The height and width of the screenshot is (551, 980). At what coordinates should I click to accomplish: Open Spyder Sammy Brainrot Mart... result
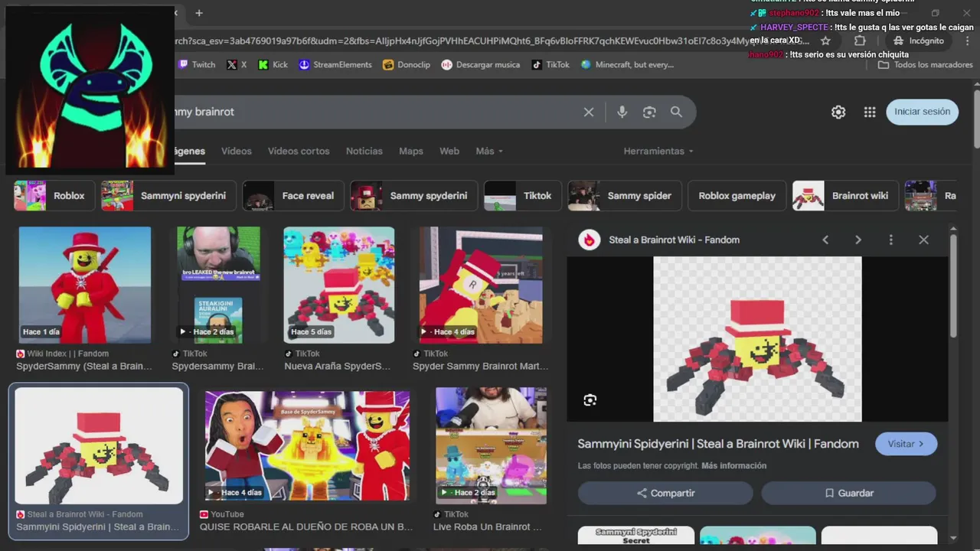pos(481,285)
